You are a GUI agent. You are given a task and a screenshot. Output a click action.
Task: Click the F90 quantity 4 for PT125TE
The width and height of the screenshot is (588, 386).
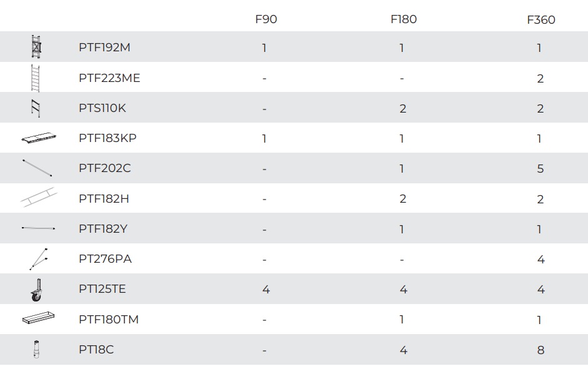[266, 290]
